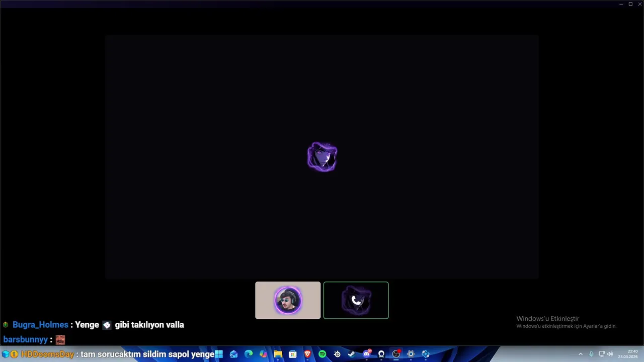Click the microphone indicator in system tray
Screen dimensions: 644x362
tap(591, 354)
